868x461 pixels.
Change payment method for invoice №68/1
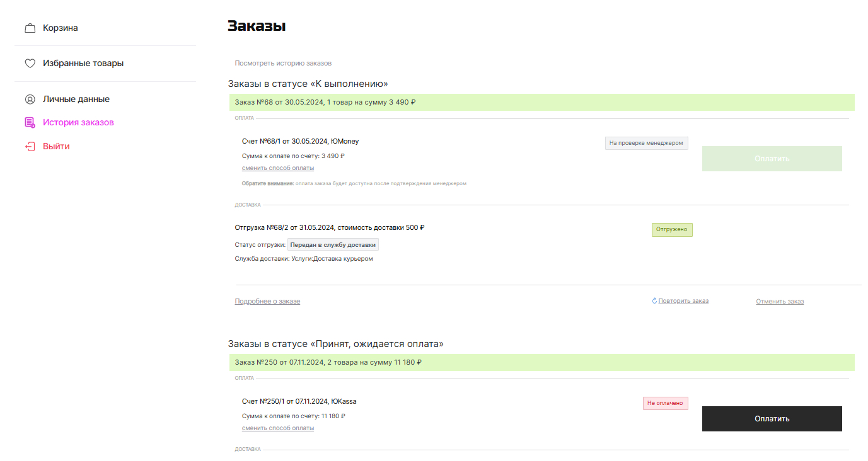(278, 168)
